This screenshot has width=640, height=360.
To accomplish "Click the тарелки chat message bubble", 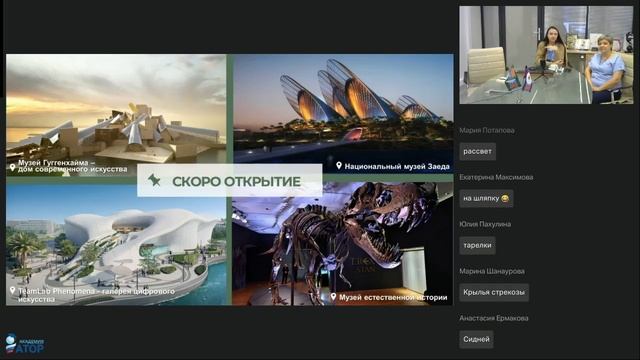I will click(477, 245).
